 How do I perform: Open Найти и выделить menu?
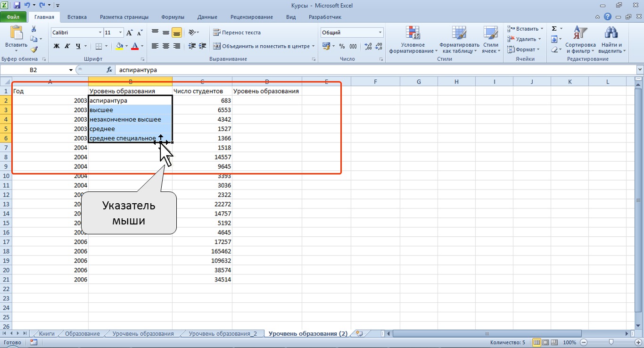(611, 40)
